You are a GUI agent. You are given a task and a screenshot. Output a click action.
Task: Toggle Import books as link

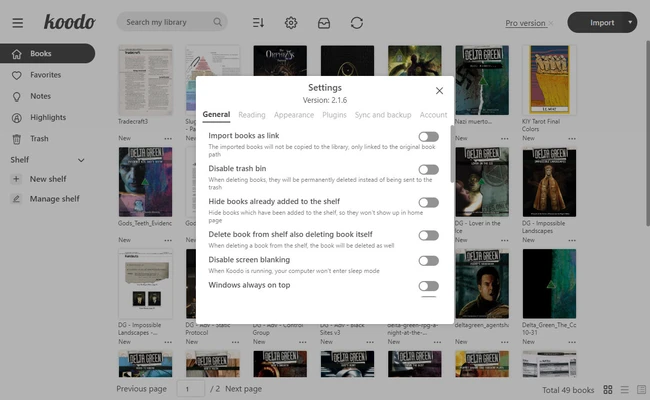tap(428, 137)
